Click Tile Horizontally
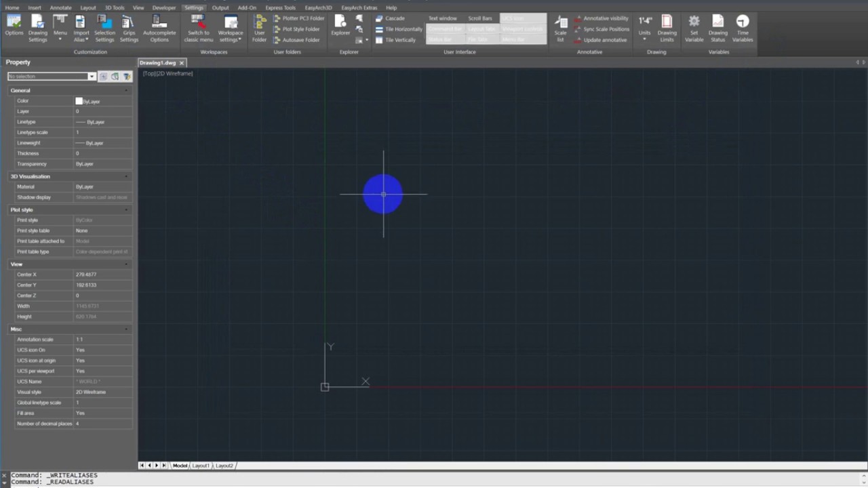Screen dimensions: 868x488 tap(399, 29)
